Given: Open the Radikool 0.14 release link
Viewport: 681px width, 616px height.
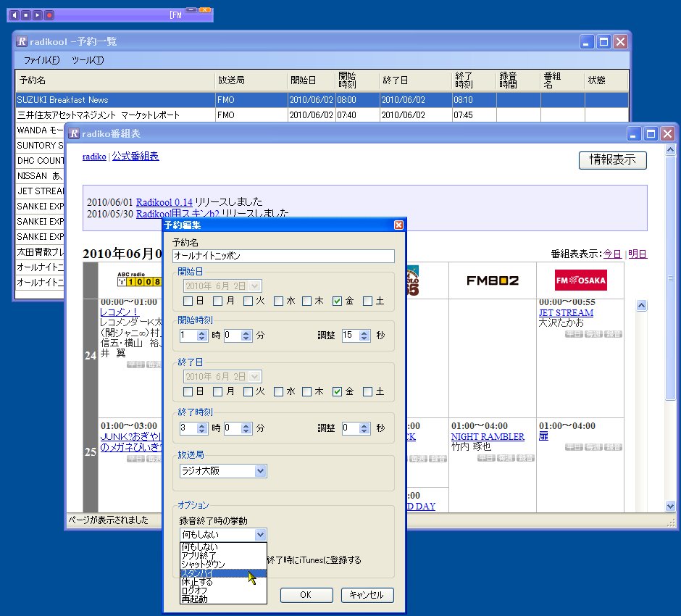Looking at the screenshot, I should 164,202.
